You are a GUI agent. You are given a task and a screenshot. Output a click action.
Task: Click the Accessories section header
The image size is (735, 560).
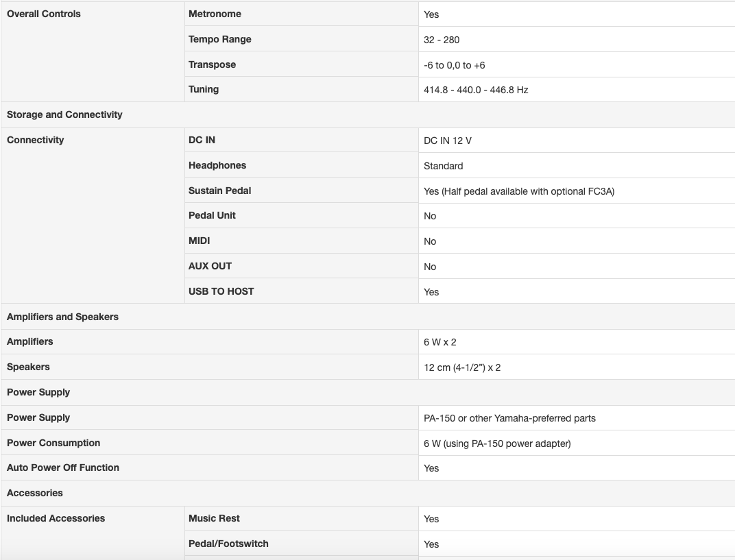34,493
